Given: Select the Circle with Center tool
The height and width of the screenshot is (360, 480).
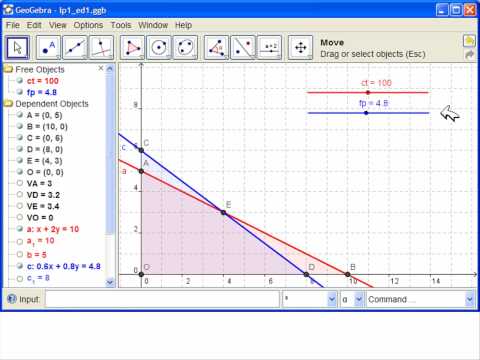Looking at the screenshot, I should (159, 48).
